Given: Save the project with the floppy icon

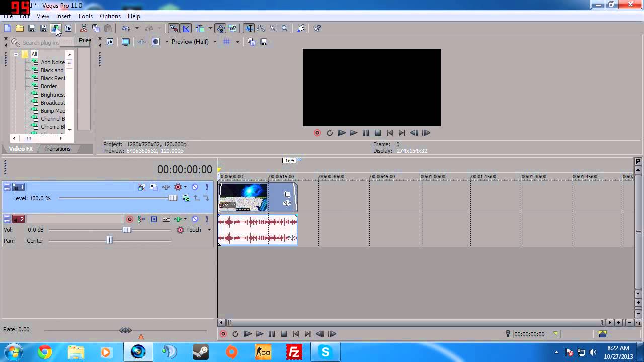Looking at the screenshot, I should (32, 29).
